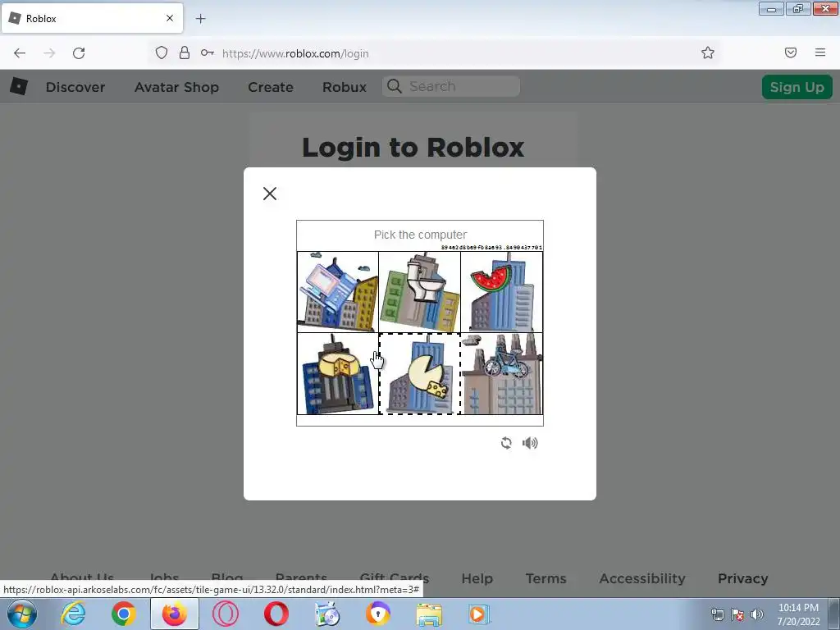Open the Roblox home logo
Viewport: 840px width, 630px height.
pyautogui.click(x=19, y=86)
